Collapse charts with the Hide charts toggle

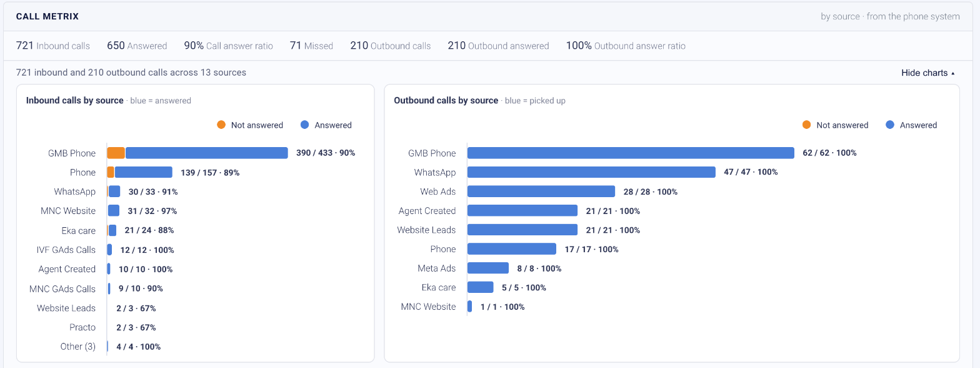928,73
